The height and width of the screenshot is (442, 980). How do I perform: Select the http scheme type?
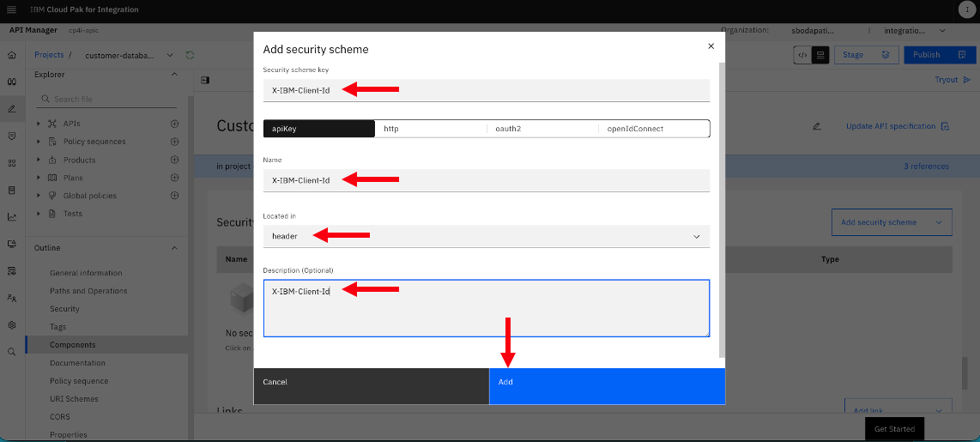tap(430, 129)
